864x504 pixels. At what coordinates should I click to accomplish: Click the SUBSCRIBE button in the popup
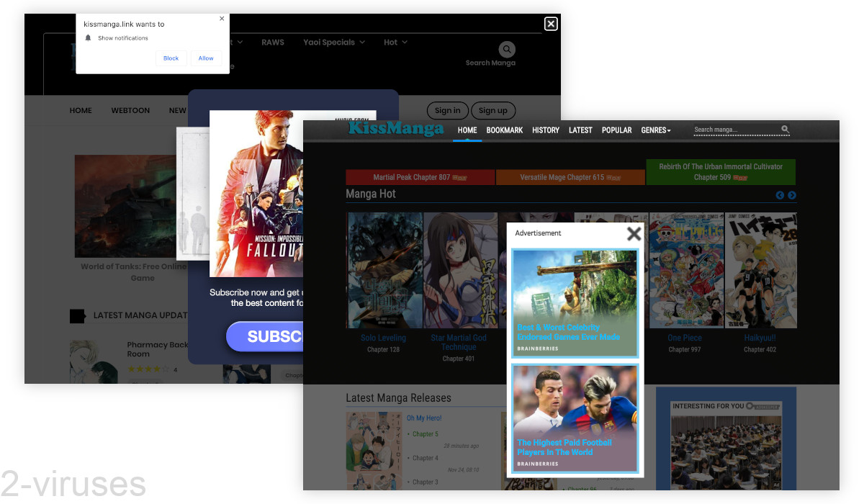[x=265, y=336]
